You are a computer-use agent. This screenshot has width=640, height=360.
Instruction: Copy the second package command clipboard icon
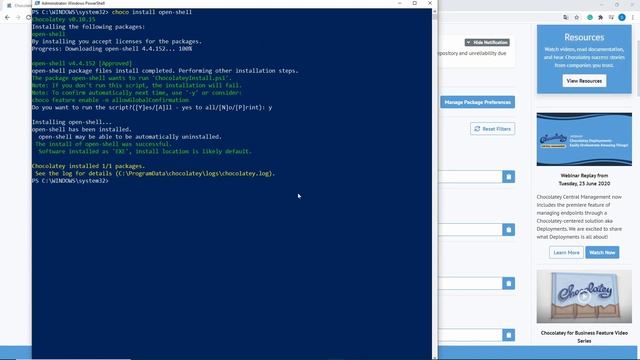coord(509,230)
